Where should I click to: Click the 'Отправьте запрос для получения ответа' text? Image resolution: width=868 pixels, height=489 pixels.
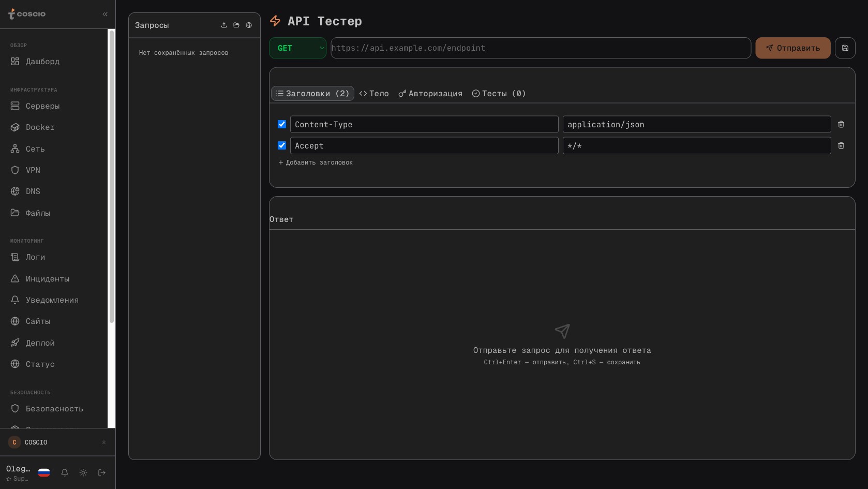coord(562,350)
